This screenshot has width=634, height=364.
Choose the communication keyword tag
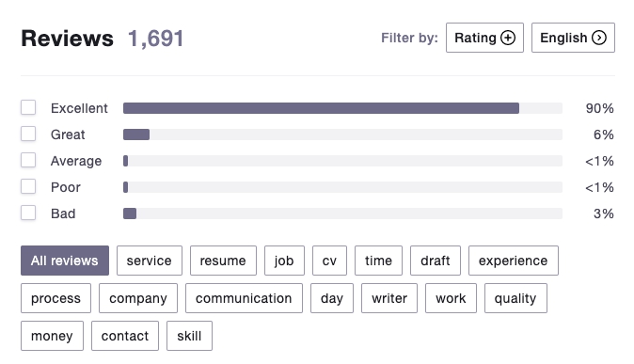[x=244, y=298]
